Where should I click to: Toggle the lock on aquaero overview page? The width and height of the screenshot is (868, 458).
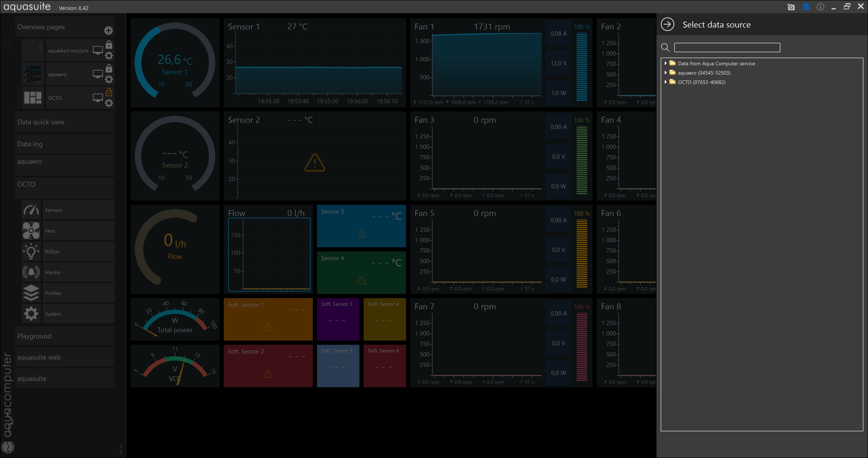109,68
